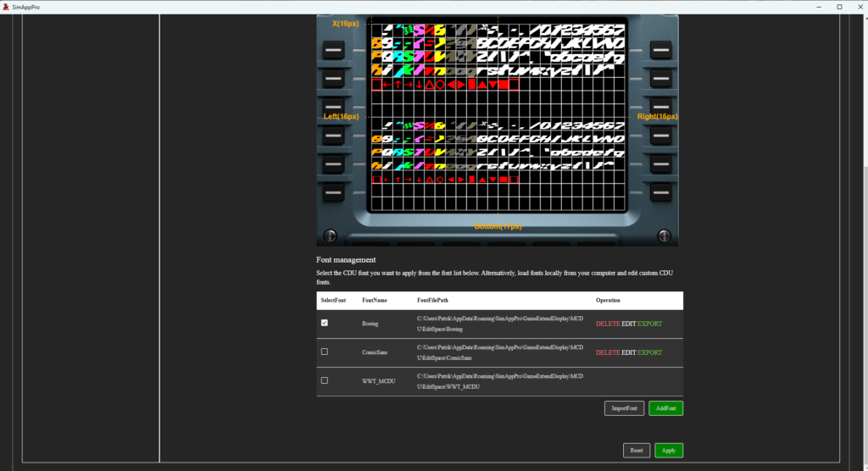Click the green AddFont button
The width and height of the screenshot is (868, 471).
click(665, 408)
